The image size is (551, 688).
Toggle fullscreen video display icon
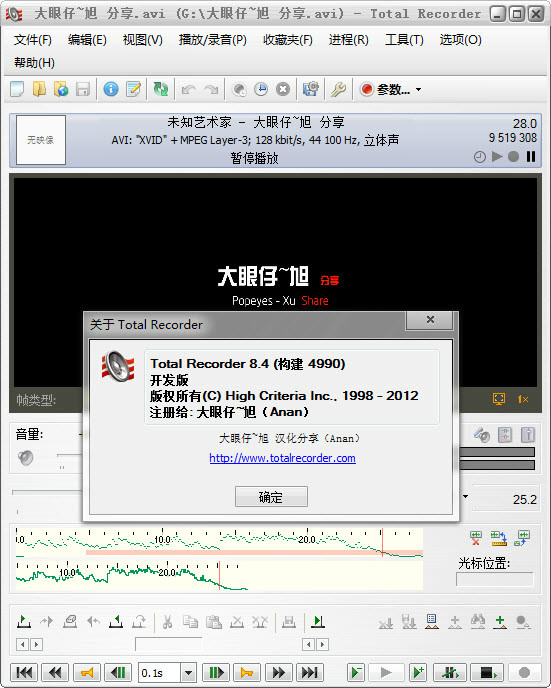click(499, 399)
